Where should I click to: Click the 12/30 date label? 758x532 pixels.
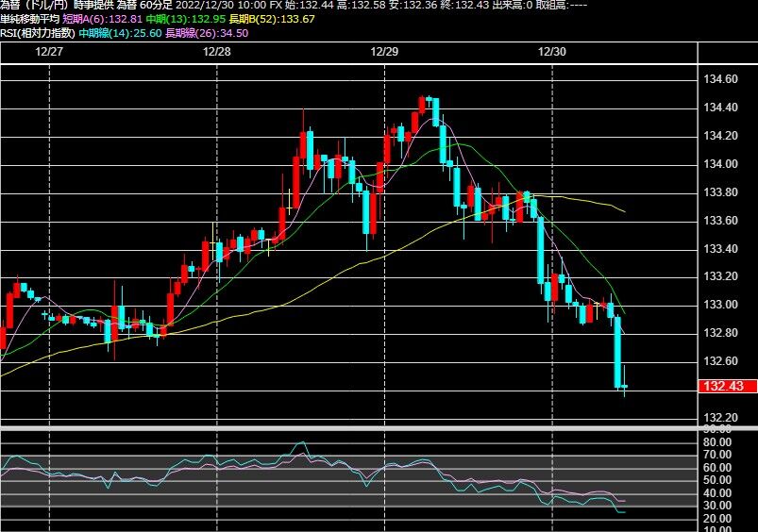(551, 52)
